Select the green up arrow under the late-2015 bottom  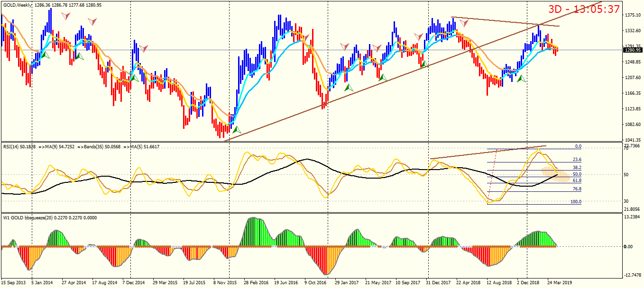tap(236, 129)
